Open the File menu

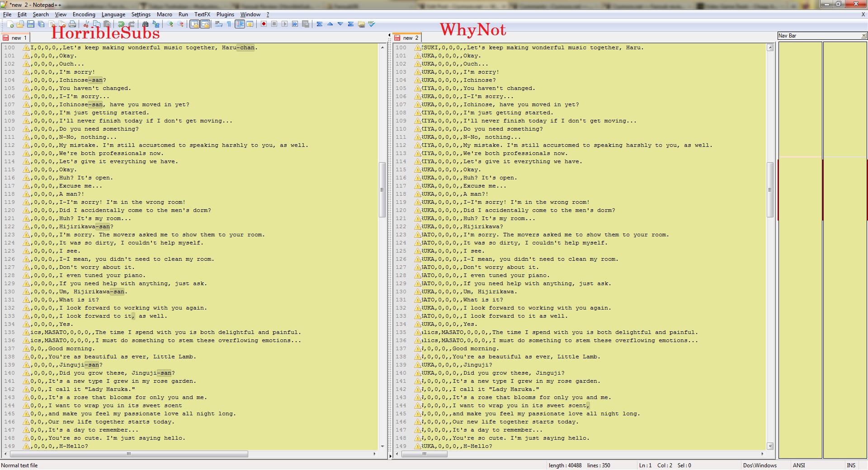click(x=7, y=14)
